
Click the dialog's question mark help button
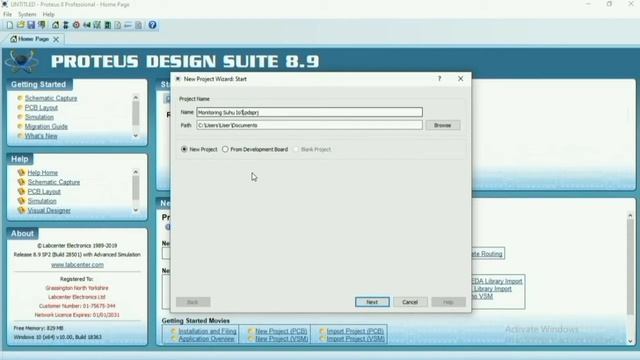440,78
